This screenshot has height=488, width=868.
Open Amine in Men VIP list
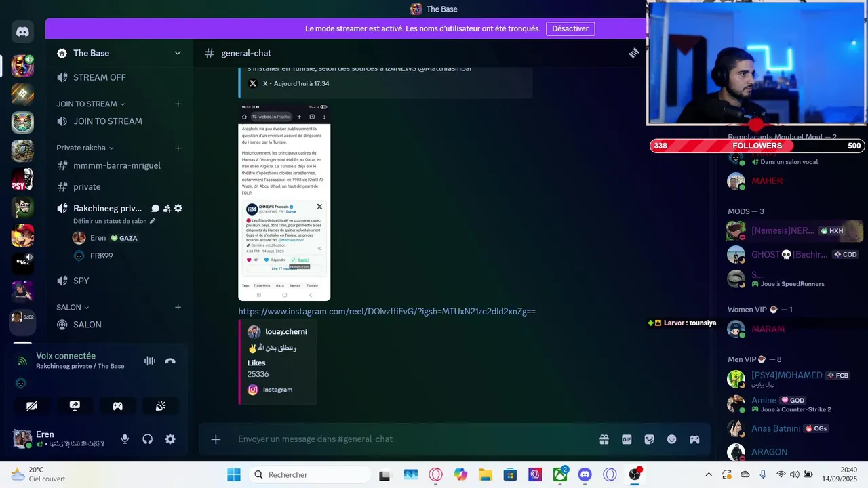point(764,400)
